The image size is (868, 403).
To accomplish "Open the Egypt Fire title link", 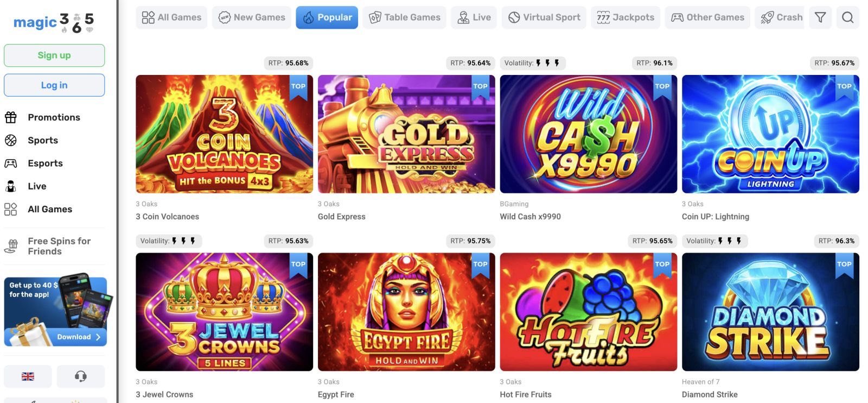I will point(336,394).
